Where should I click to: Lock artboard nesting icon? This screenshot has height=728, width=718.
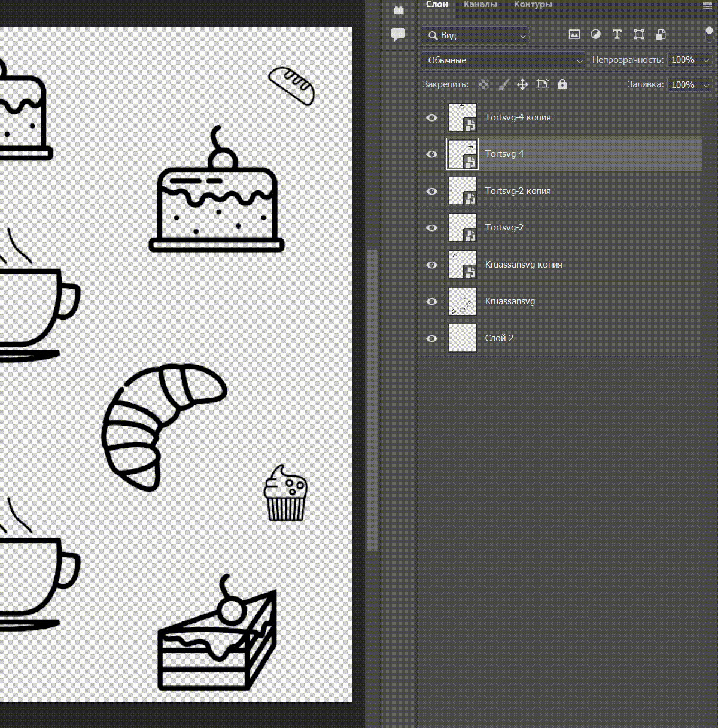click(x=543, y=85)
